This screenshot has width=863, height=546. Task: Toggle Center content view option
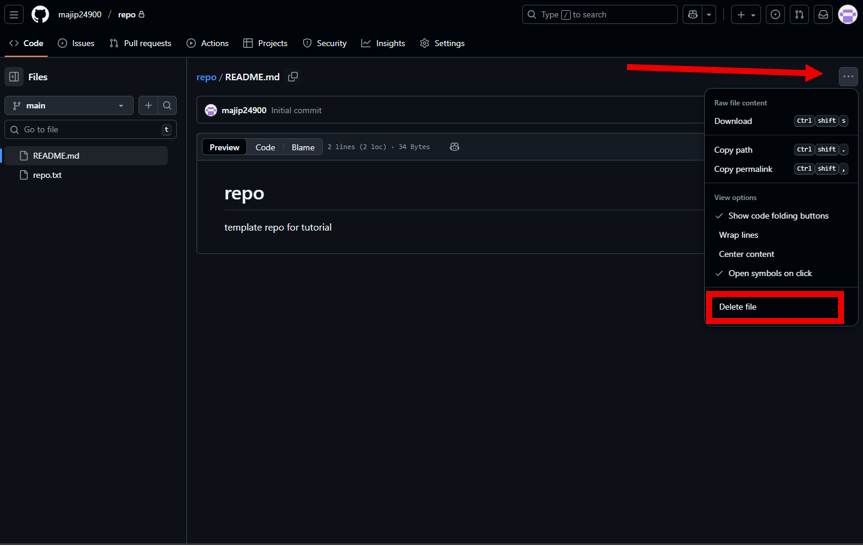coord(781,254)
